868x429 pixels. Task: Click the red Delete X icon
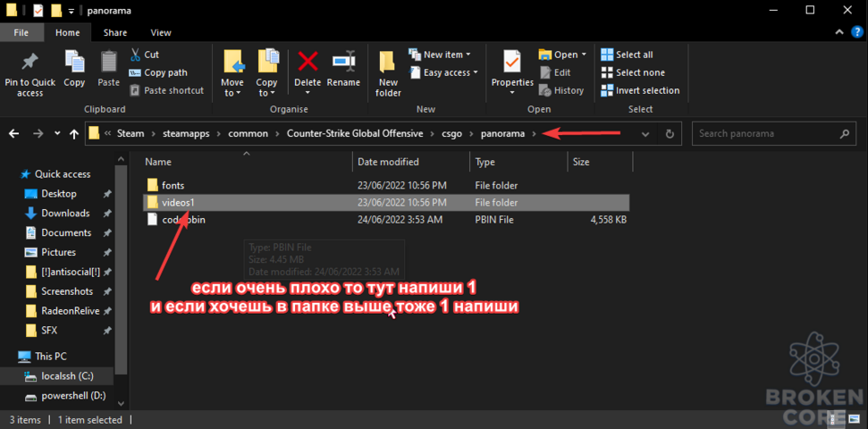[x=308, y=61]
